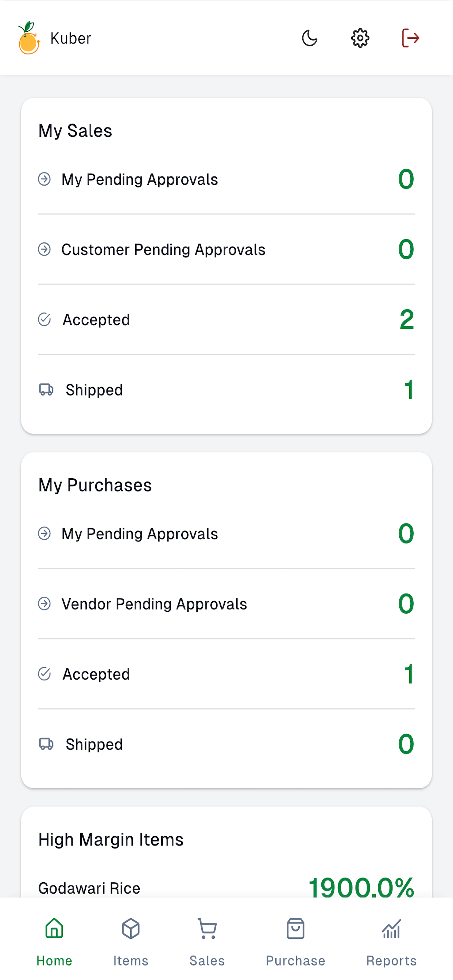Open Vendor Pending Approvals row
The height and width of the screenshot is (980, 453).
pos(226,604)
